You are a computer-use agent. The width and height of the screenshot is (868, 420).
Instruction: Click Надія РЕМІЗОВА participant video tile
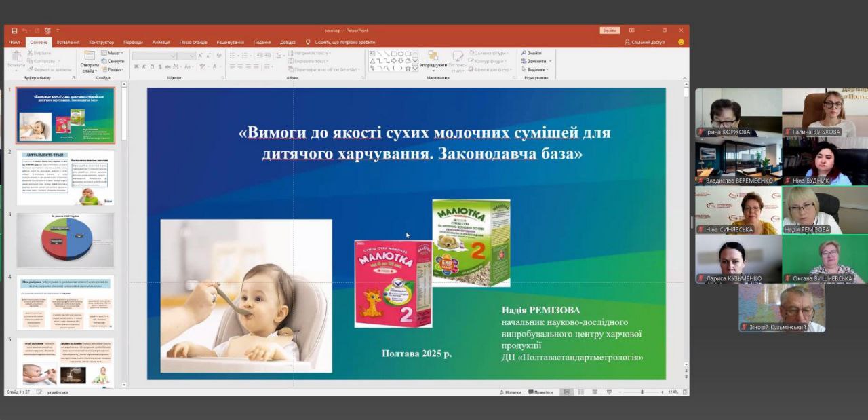pos(825,210)
